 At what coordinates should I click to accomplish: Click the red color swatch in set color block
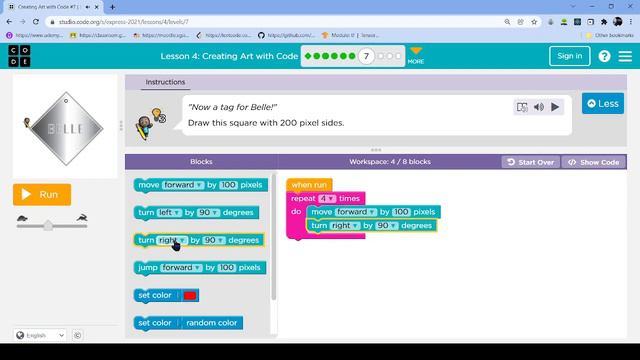(190, 296)
